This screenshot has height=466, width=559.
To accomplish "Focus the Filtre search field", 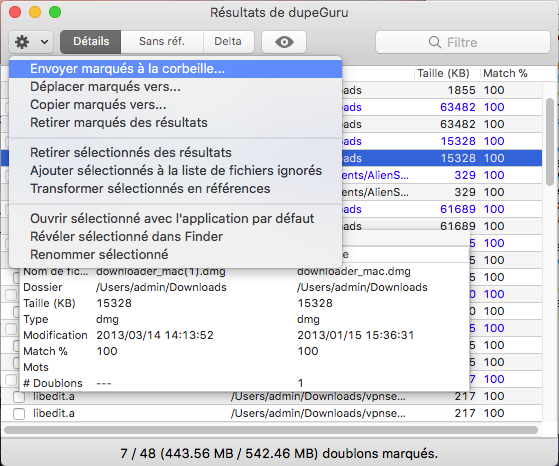I will 463,42.
